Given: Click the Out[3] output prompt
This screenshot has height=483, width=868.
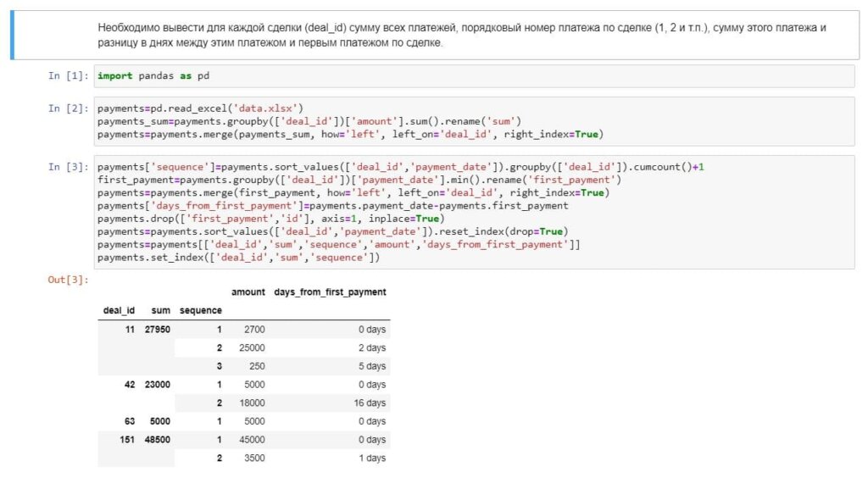Looking at the screenshot, I should coord(68,280).
